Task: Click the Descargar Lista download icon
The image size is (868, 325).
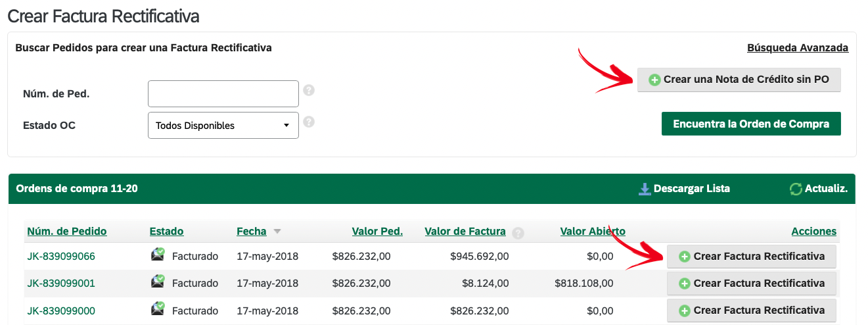Action: [645, 189]
